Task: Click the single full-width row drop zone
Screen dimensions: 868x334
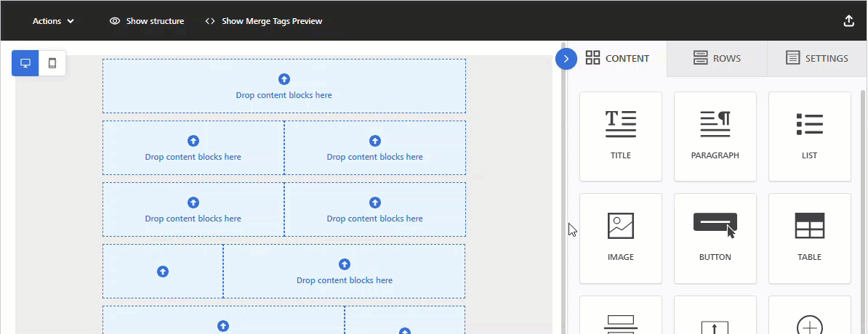Action: pyautogui.click(x=284, y=86)
